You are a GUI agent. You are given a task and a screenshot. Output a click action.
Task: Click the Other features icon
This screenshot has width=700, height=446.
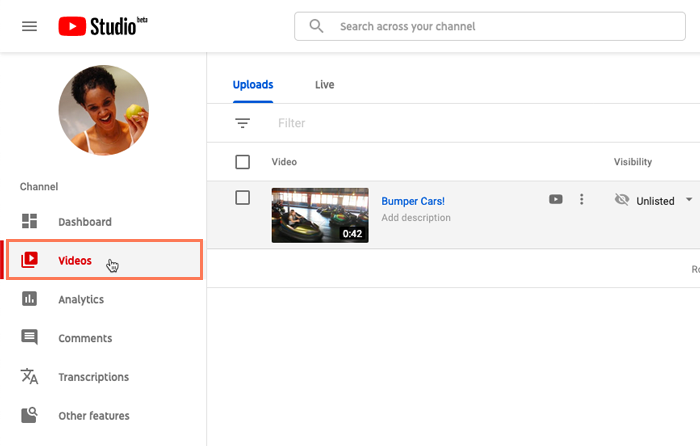[x=30, y=415]
